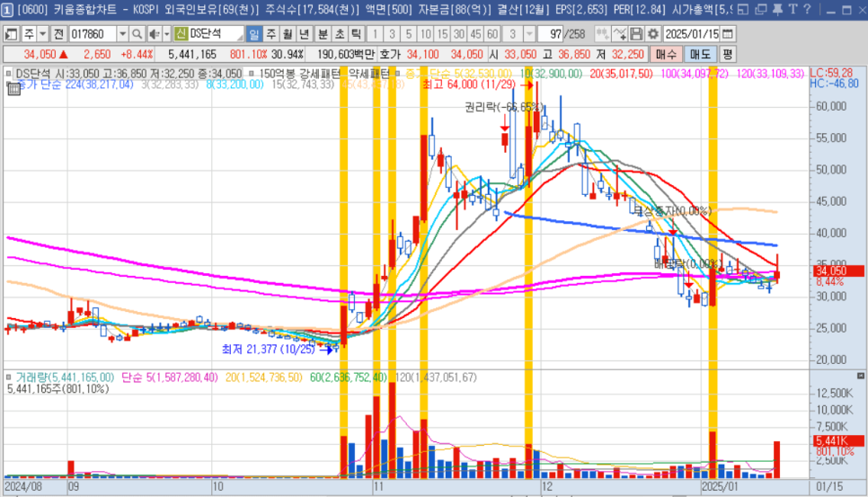Viewport: 868px width, 497px height.
Task: Click the date field 2025/01/15
Action: pyautogui.click(x=691, y=34)
